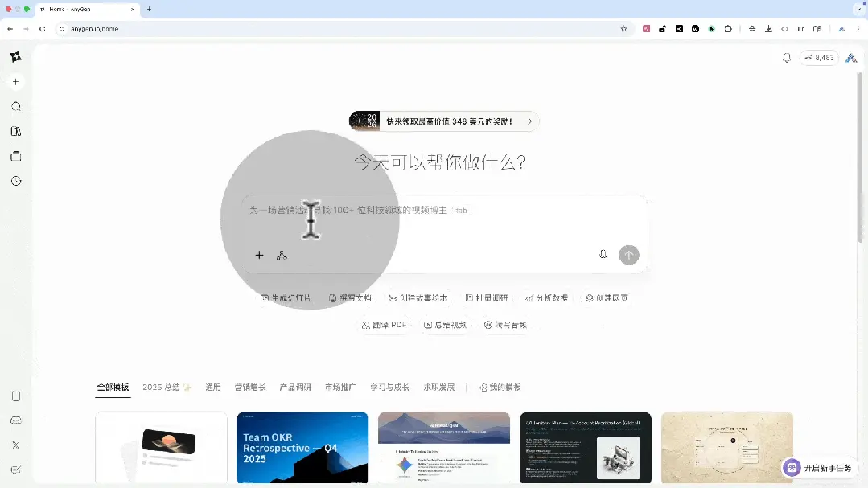Click the microphone icon in the prompt box
The width and height of the screenshot is (868, 488).
[x=603, y=255]
